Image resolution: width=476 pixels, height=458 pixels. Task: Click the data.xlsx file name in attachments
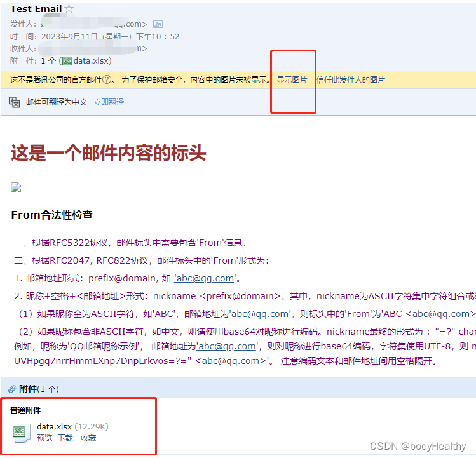coord(55,427)
